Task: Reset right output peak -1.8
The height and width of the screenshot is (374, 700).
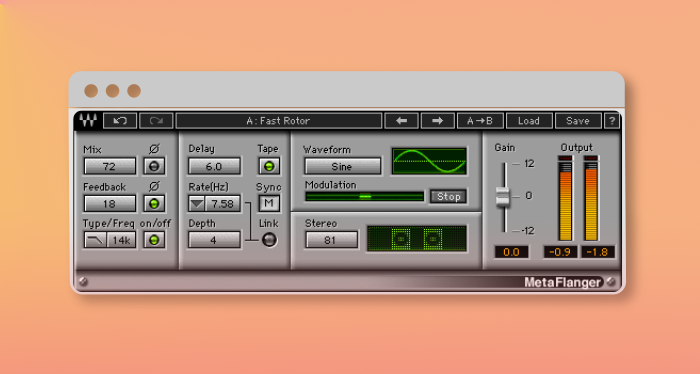Action: pyautogui.click(x=598, y=252)
